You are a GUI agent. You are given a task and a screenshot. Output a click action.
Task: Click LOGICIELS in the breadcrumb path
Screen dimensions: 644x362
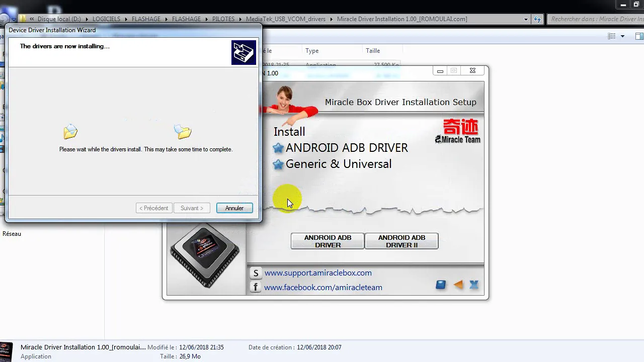(106, 19)
